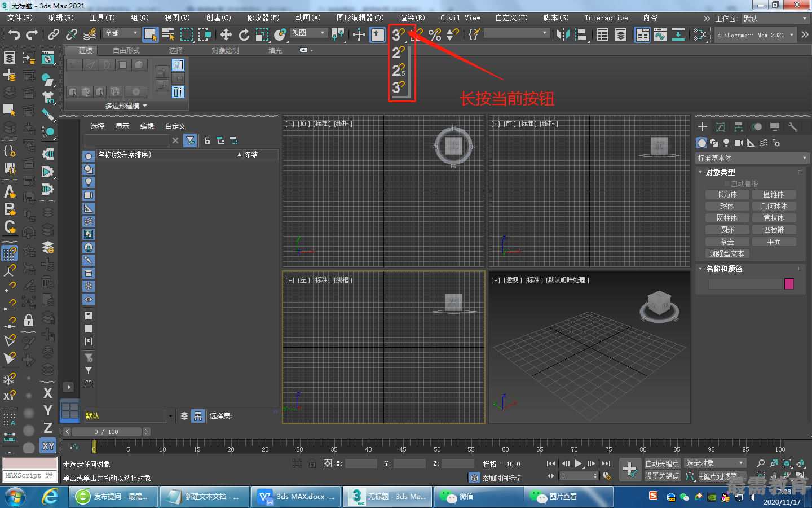Click the Undo arrow icon
812x508 pixels.
(14, 34)
